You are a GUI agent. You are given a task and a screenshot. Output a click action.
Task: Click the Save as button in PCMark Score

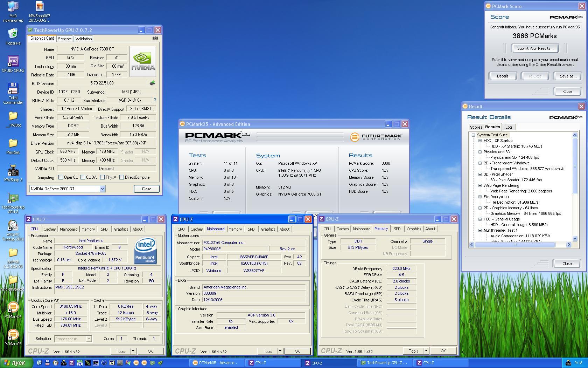(568, 76)
